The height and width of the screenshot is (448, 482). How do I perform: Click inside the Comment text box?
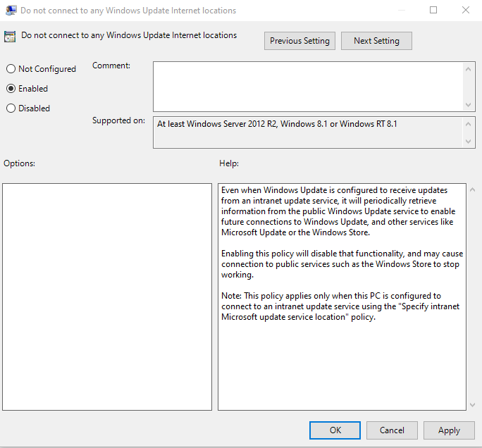click(x=307, y=87)
